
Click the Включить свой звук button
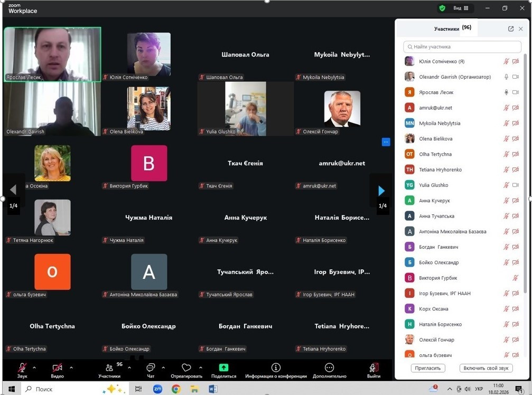pyautogui.click(x=486, y=368)
